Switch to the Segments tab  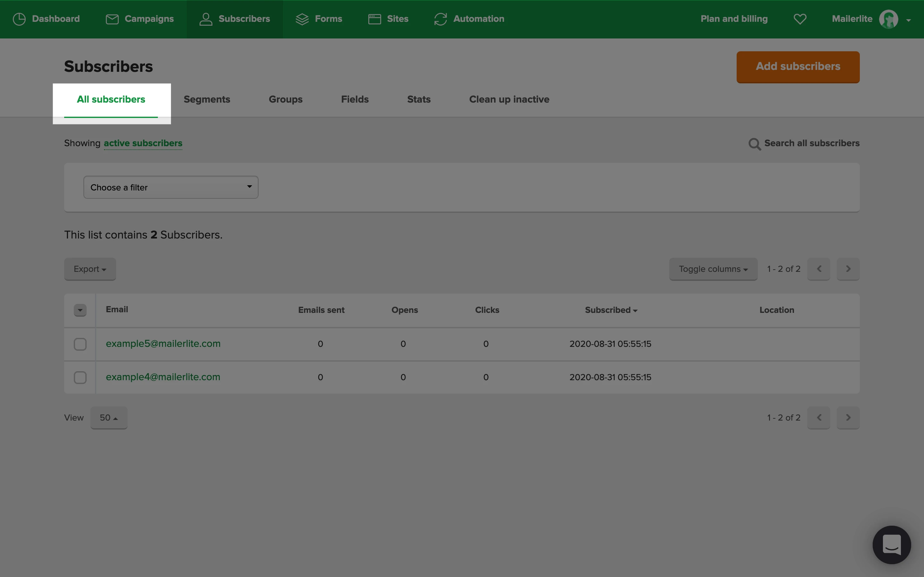pyautogui.click(x=207, y=100)
